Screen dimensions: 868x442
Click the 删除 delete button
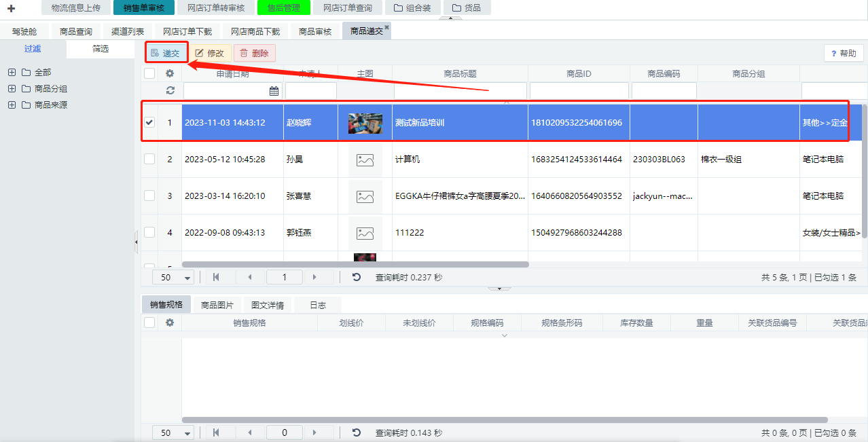254,53
